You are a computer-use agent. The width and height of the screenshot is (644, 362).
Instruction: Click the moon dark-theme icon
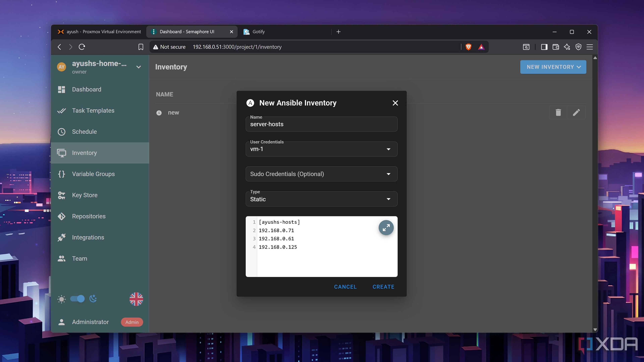coord(93,298)
